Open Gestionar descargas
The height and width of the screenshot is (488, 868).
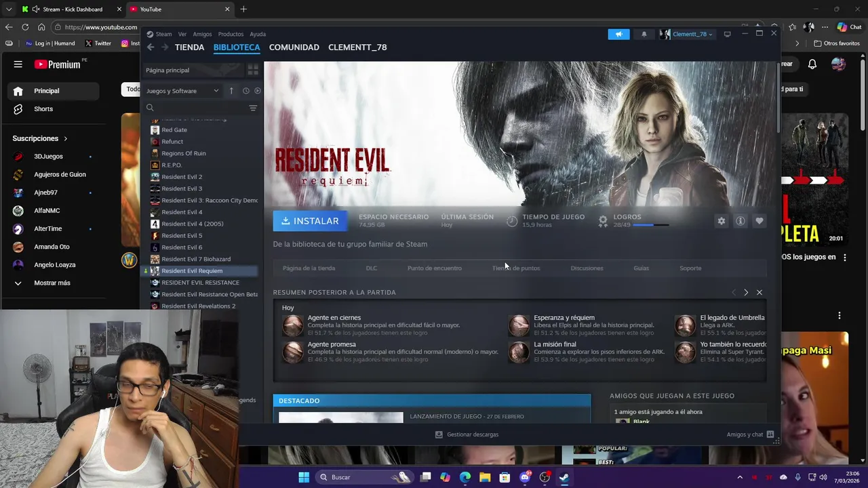pos(467,434)
